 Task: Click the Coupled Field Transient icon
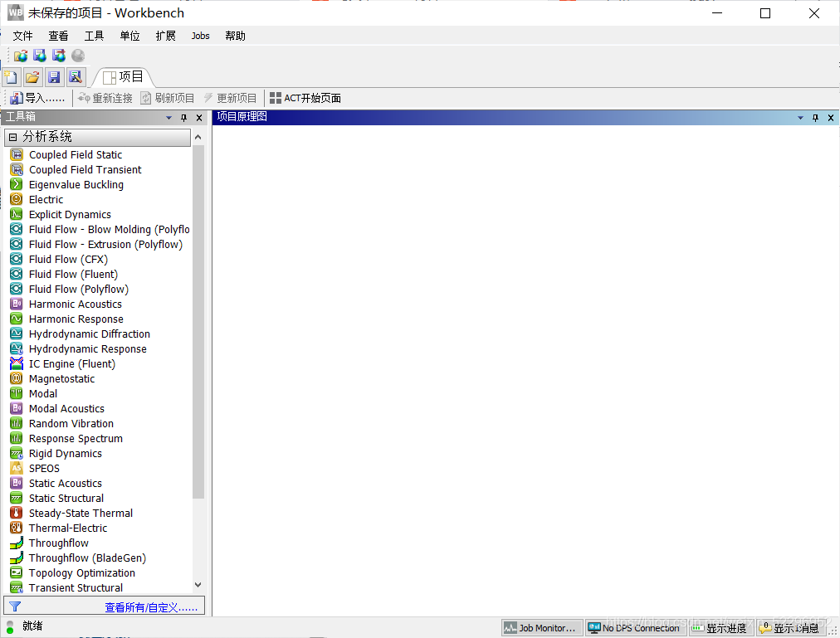[17, 170]
